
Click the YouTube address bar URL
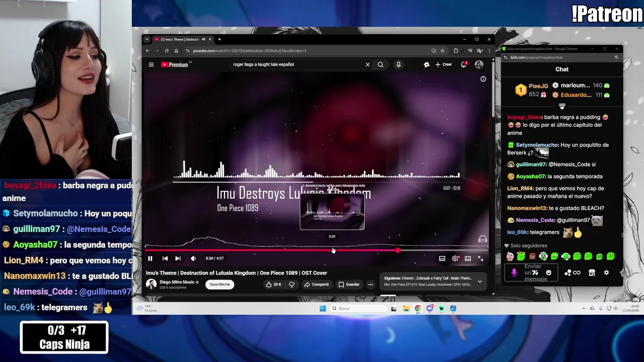tap(249, 51)
